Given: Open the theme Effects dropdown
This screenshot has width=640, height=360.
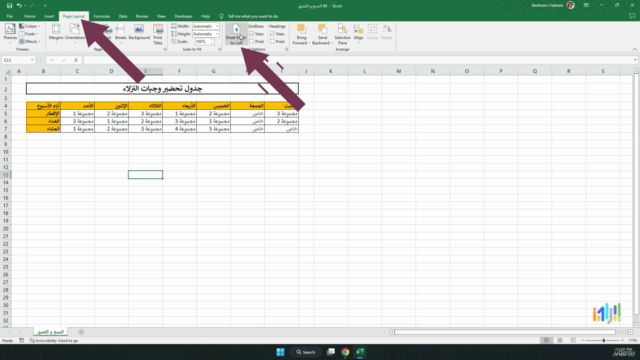Looking at the screenshot, I should coord(29,41).
